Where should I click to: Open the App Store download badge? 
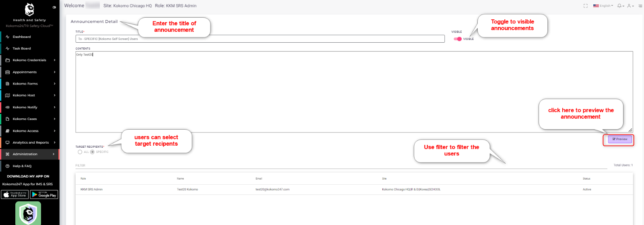15,194
